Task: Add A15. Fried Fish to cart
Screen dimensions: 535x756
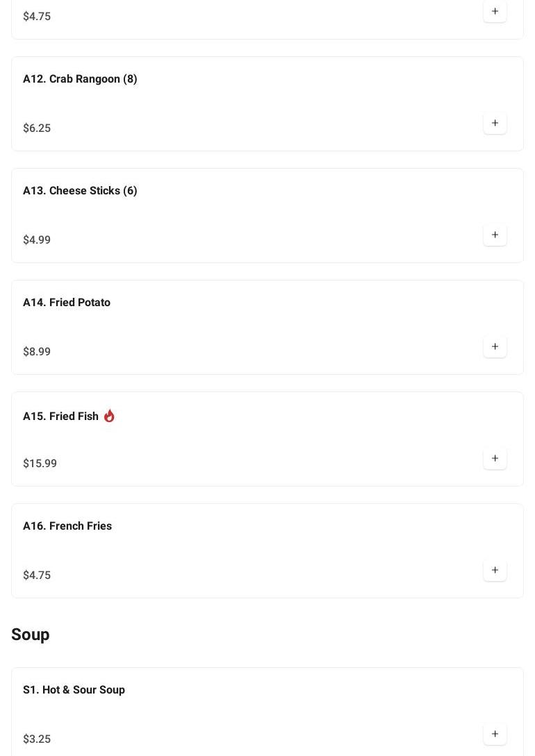Action: click(495, 459)
